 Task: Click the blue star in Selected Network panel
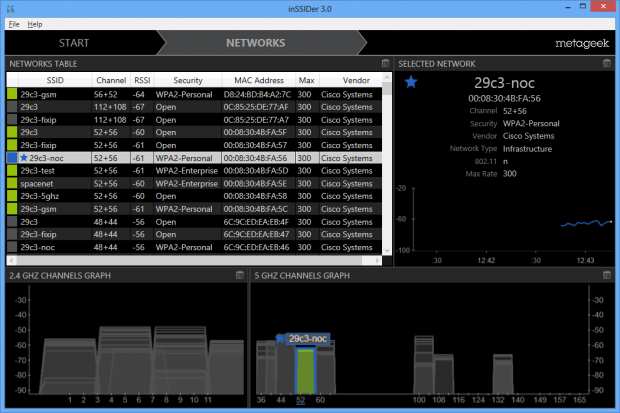click(x=411, y=82)
